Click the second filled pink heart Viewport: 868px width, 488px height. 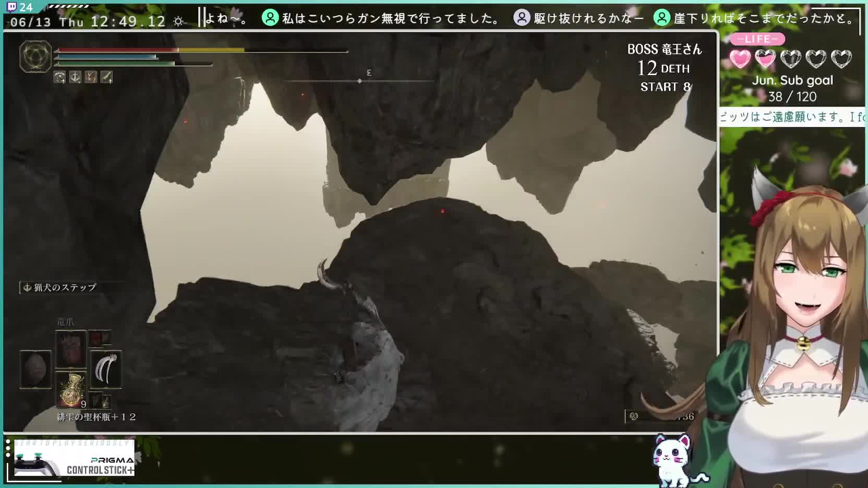click(765, 59)
